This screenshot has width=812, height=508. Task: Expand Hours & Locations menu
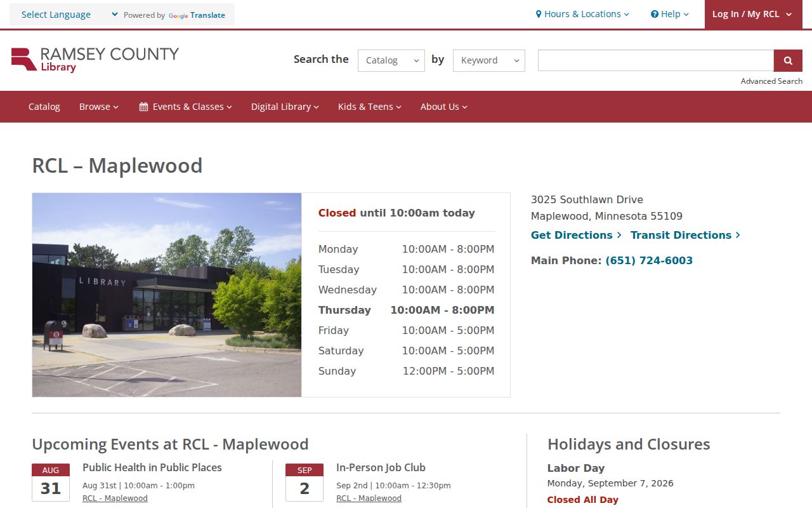(582, 14)
